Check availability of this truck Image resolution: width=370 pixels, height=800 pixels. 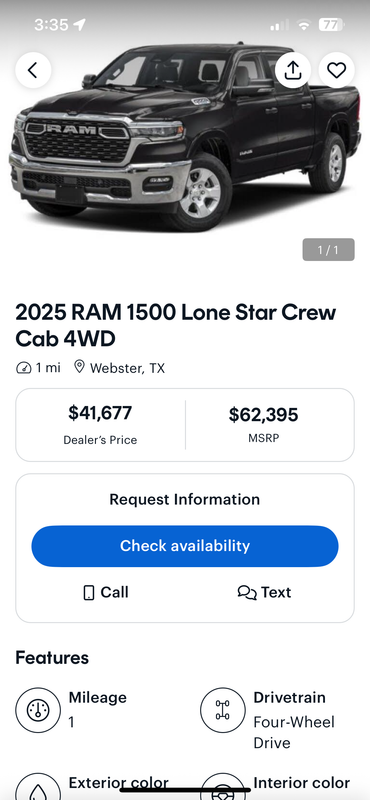click(185, 546)
